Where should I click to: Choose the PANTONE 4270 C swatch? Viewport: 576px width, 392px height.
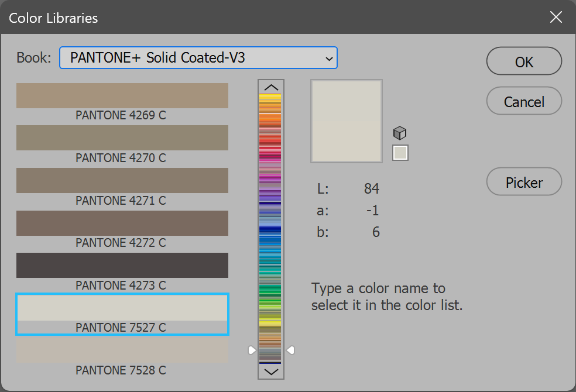(x=122, y=138)
